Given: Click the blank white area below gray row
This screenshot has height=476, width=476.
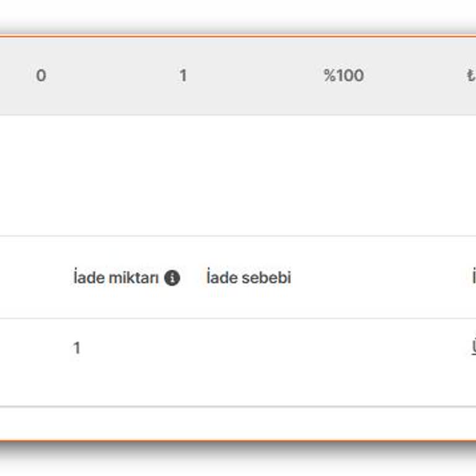Looking at the screenshot, I should pyautogui.click(x=238, y=175).
